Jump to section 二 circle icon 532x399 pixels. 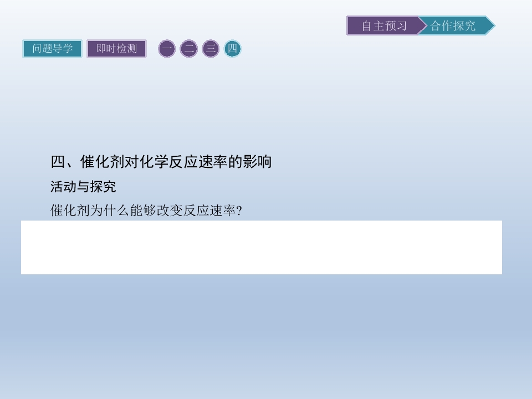coord(188,49)
